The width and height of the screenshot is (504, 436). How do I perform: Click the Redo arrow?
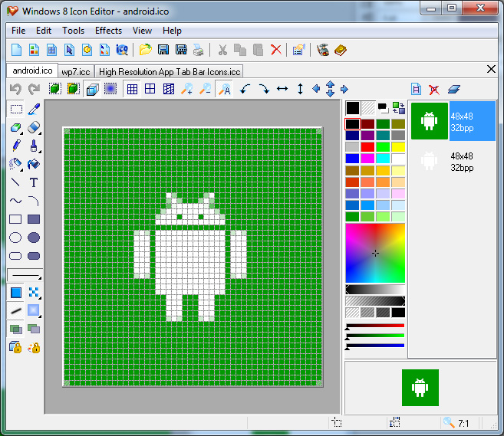coord(34,89)
